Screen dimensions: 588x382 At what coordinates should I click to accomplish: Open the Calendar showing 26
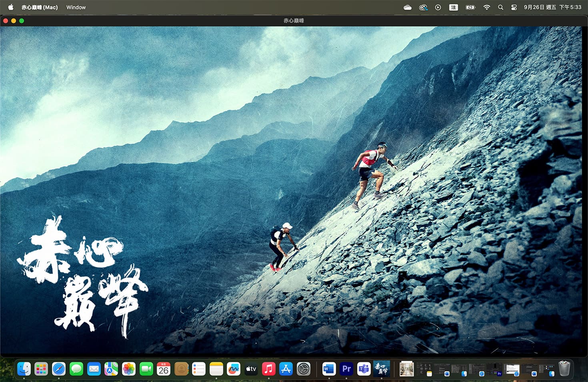[x=164, y=369]
